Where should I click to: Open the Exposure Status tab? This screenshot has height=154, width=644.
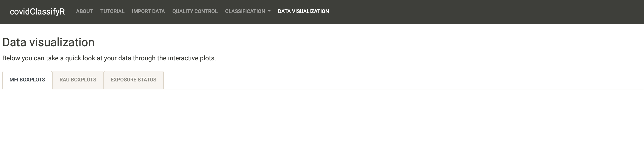tap(133, 80)
